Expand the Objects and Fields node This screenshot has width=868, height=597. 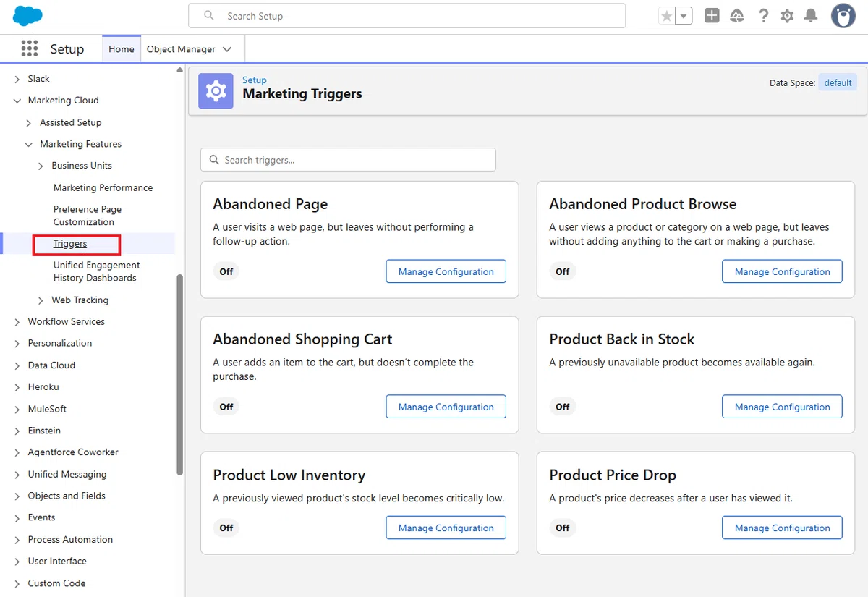tap(17, 496)
